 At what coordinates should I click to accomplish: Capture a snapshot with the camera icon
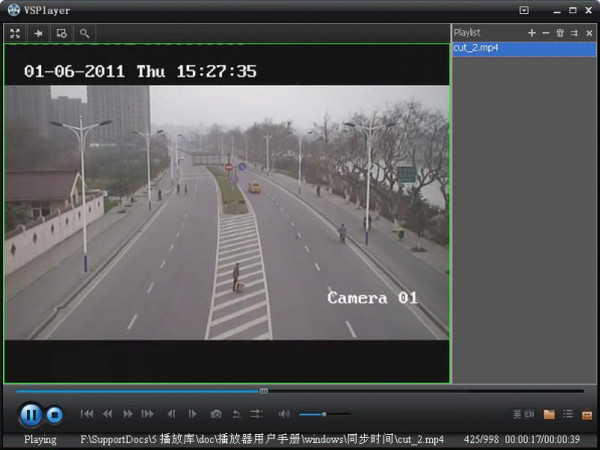click(215, 414)
